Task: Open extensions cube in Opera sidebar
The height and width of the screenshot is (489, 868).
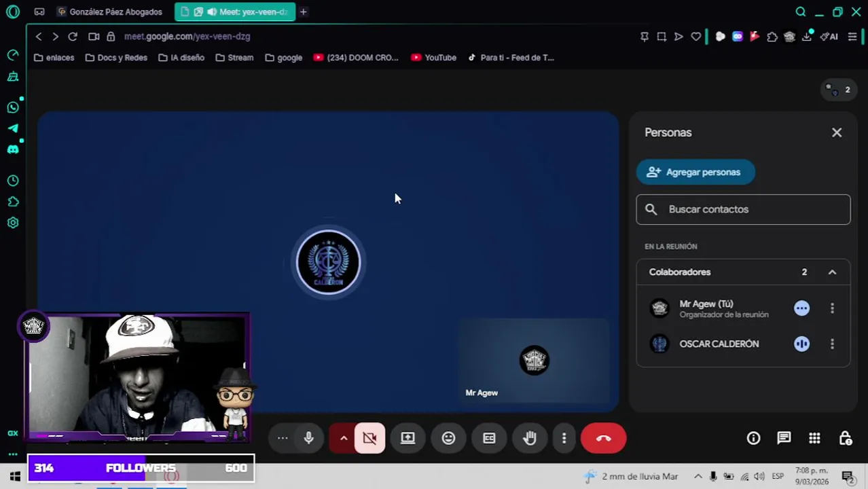Action: coord(13,202)
